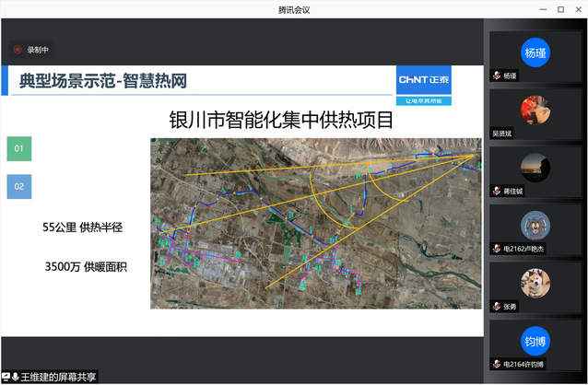Click the blue 02 box on slide
The height and width of the screenshot is (385, 588).
click(x=18, y=187)
